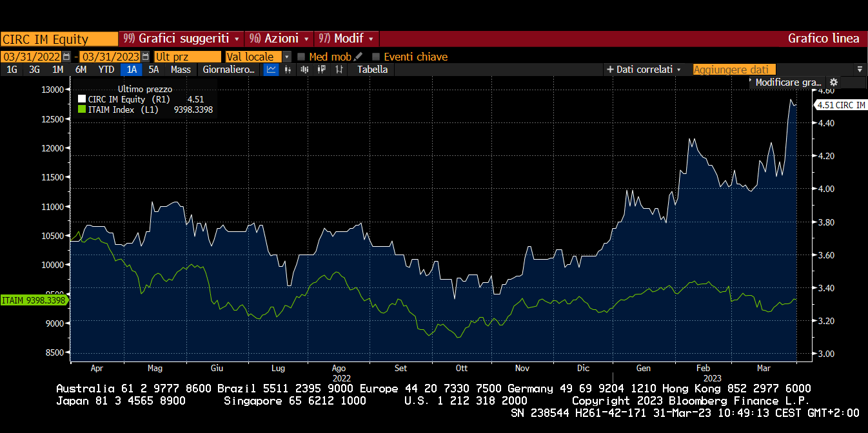Screen dimensions: 868x433
Task: Open end date calendar picker icon
Action: 145,57
